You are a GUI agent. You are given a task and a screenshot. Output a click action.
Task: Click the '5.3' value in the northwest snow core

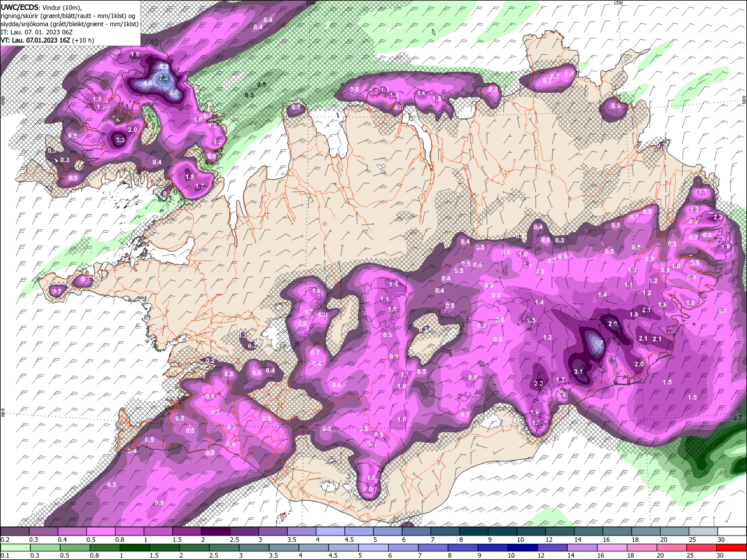tap(164, 67)
